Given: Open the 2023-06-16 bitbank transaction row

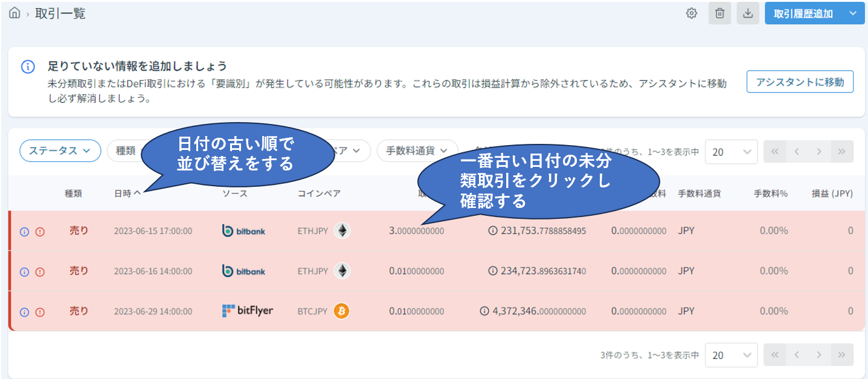Looking at the screenshot, I should pyautogui.click(x=153, y=271).
